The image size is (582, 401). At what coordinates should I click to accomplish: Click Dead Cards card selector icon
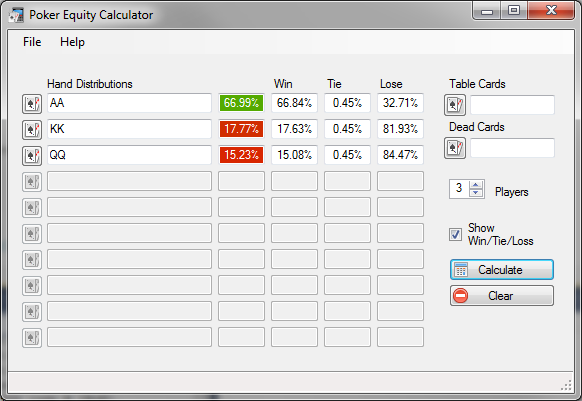coord(455,148)
